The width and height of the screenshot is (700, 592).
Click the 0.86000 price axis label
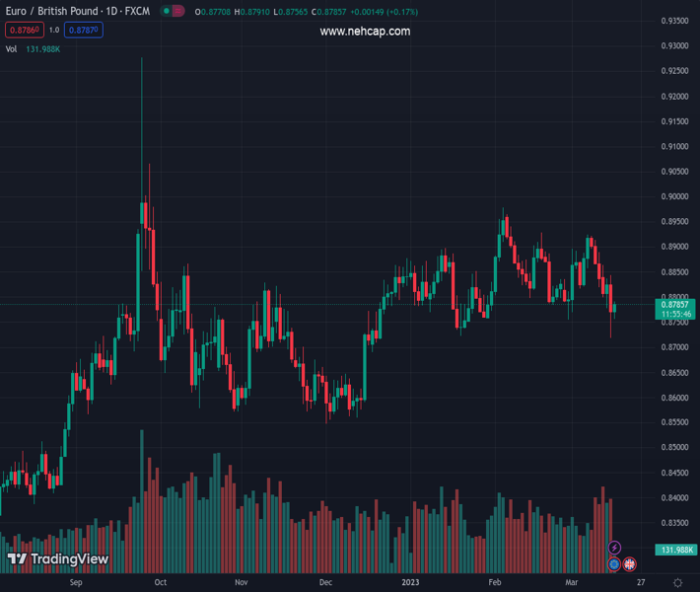(675, 398)
